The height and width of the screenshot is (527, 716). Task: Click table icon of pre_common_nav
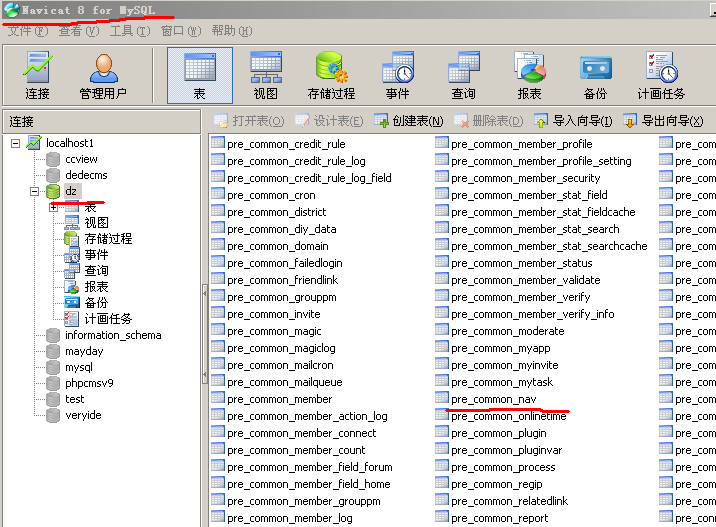pyautogui.click(x=442, y=398)
